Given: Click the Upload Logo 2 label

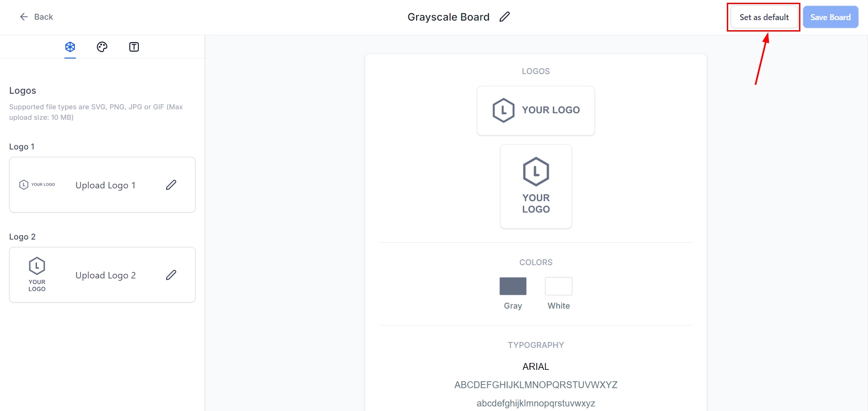Looking at the screenshot, I should point(106,275).
